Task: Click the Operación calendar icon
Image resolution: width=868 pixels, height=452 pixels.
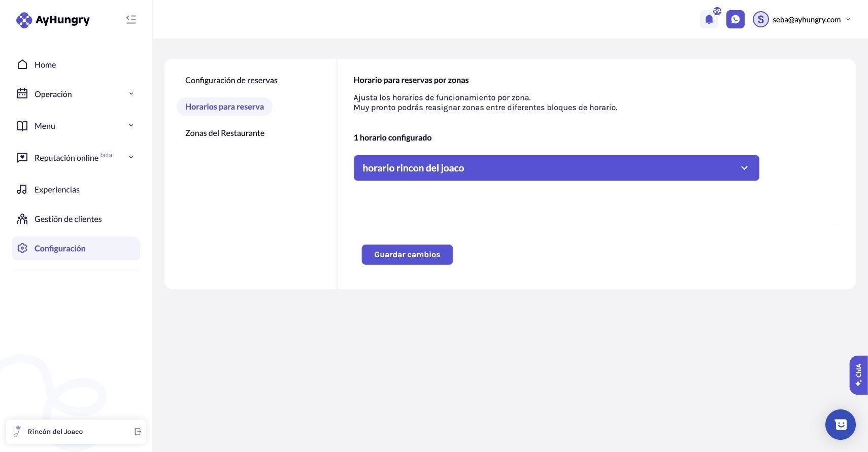Action: click(x=22, y=94)
